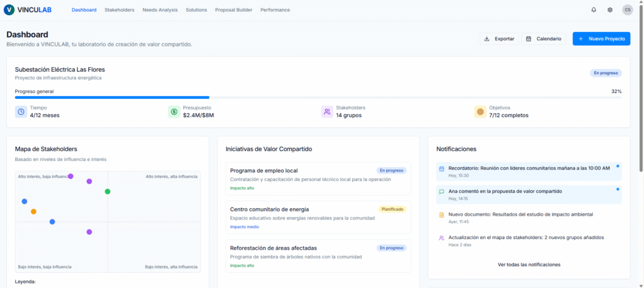Create a project with Nuevo Proyecto
The height and width of the screenshot is (288, 644).
(x=601, y=39)
